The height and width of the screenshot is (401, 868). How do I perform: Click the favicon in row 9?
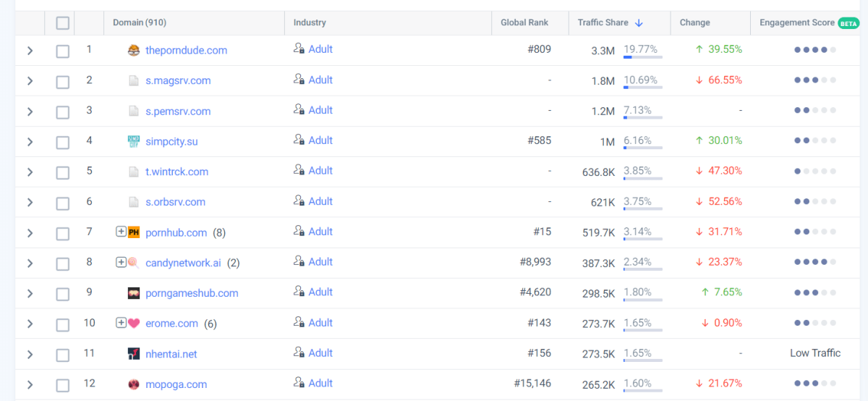tap(133, 293)
